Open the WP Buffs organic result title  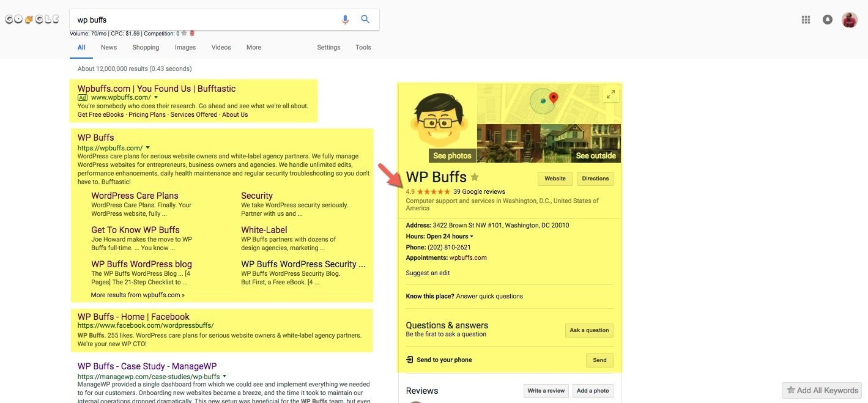coord(95,138)
